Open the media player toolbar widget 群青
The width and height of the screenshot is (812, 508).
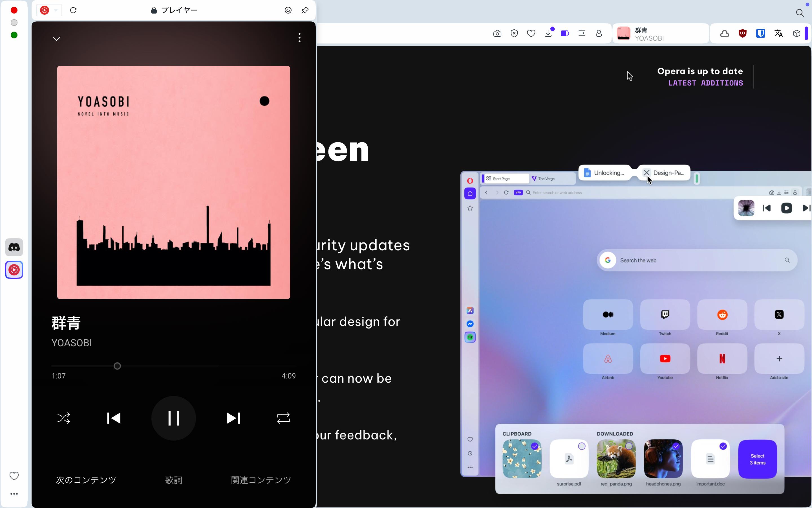661,34
